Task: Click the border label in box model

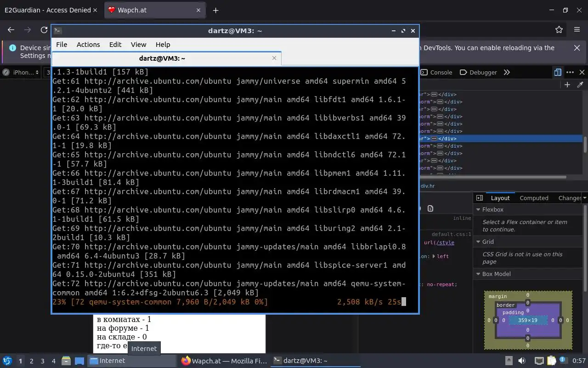Action: point(505,305)
